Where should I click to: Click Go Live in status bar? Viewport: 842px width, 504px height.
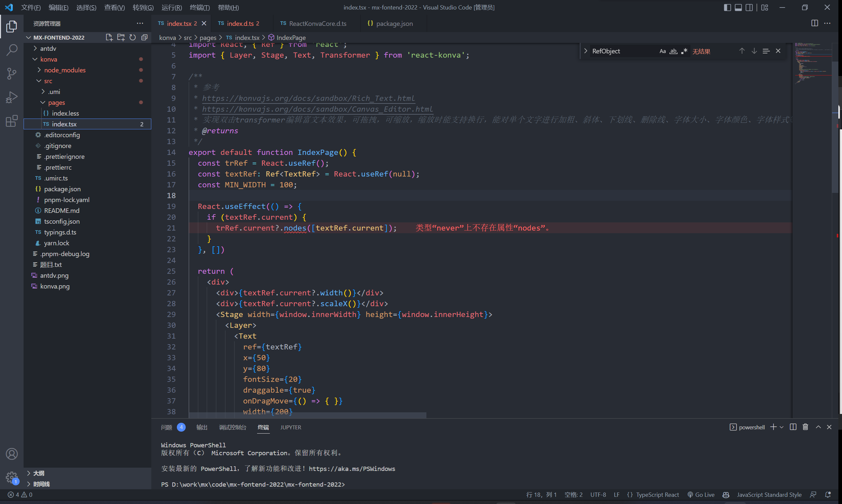click(x=701, y=495)
